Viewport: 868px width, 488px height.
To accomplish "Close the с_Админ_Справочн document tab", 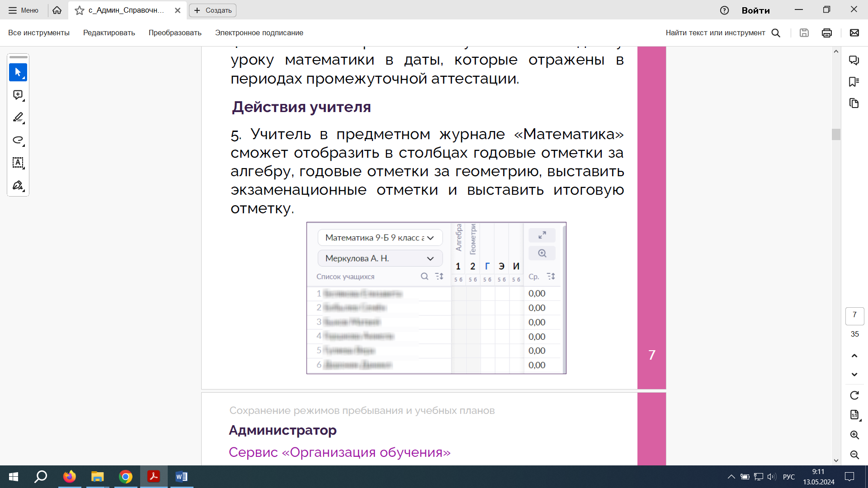I will [x=178, y=10].
